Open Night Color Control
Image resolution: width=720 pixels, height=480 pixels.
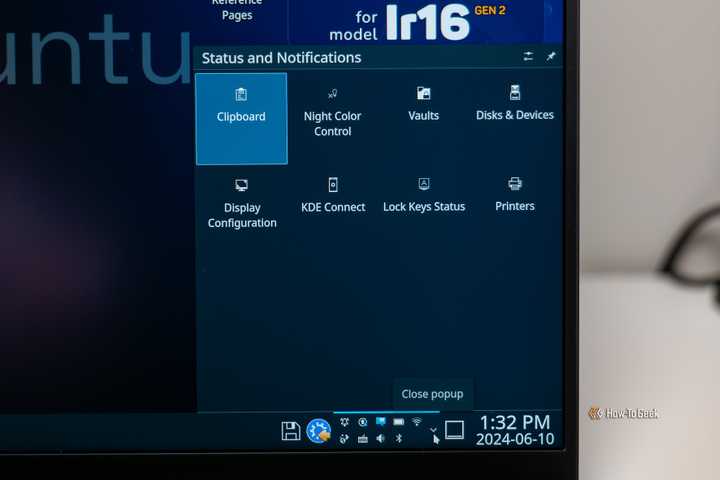pos(332,116)
